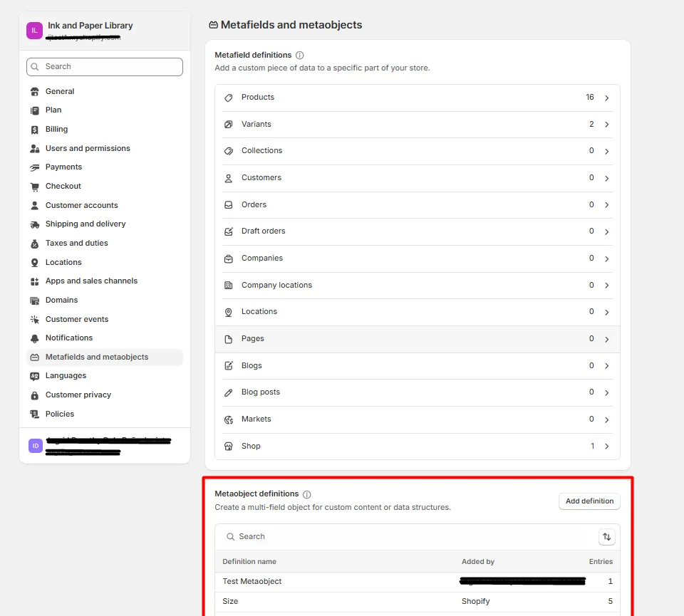Click the info icon beside Metaobject definitions
The image size is (684, 616).
point(307,494)
